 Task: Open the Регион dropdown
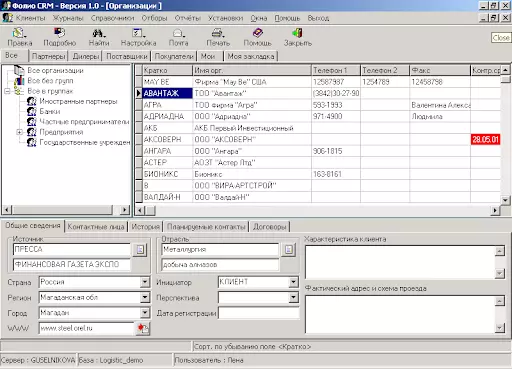point(145,297)
